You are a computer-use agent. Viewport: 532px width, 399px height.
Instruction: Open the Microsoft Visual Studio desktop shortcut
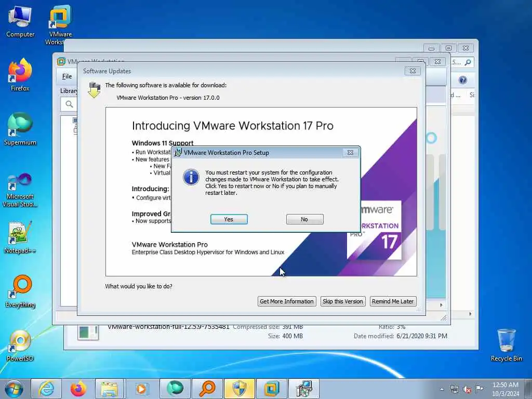[x=20, y=190]
